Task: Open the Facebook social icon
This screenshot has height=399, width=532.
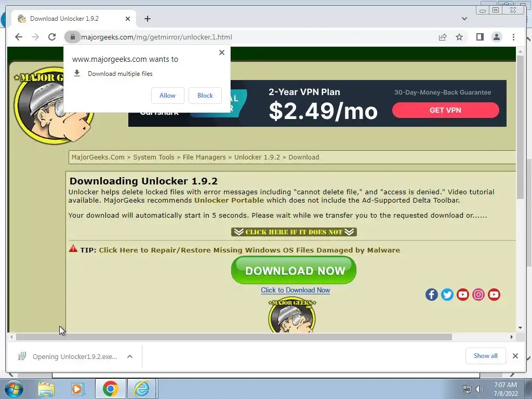Action: (432, 295)
